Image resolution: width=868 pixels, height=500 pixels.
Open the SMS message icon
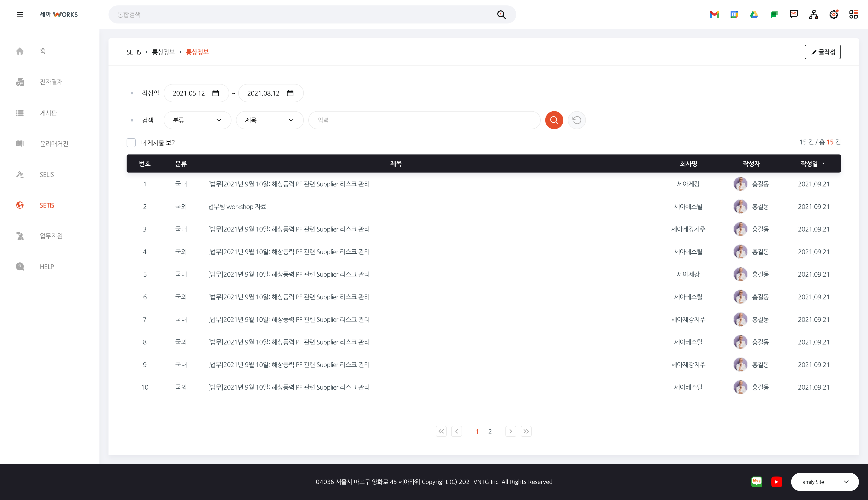click(x=794, y=14)
